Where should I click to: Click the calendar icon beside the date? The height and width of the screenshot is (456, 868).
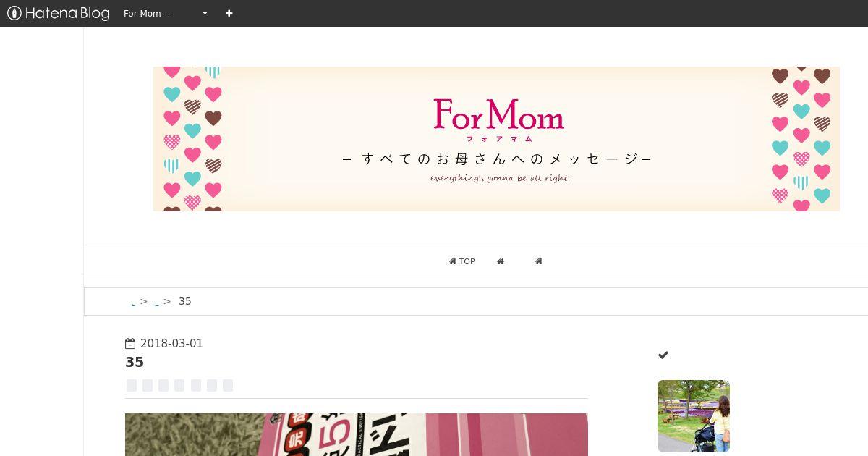point(130,343)
